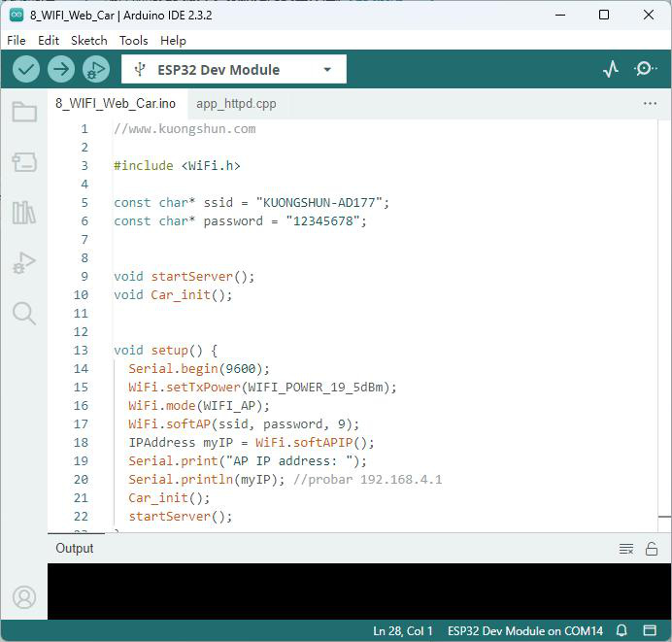Open the Boards Manager panel

(x=24, y=162)
